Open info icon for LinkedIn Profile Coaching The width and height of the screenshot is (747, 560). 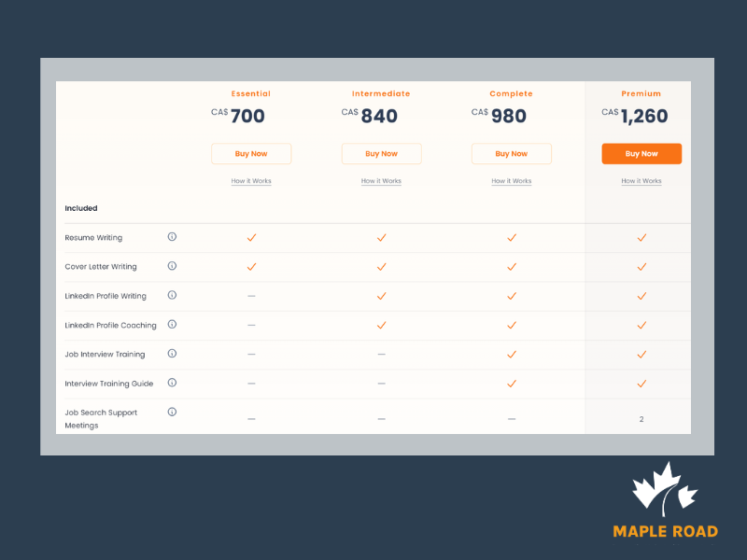click(172, 325)
